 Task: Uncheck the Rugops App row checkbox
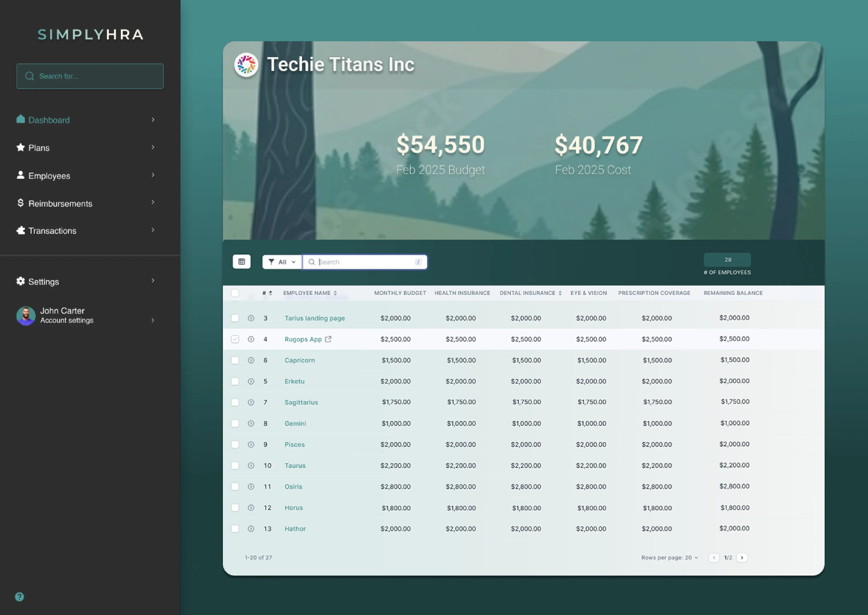point(235,339)
